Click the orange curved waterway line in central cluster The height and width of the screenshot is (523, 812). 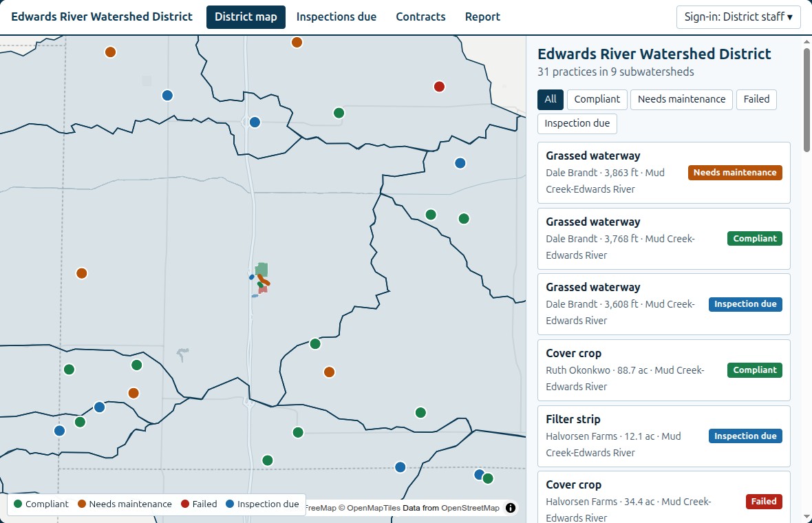264,280
